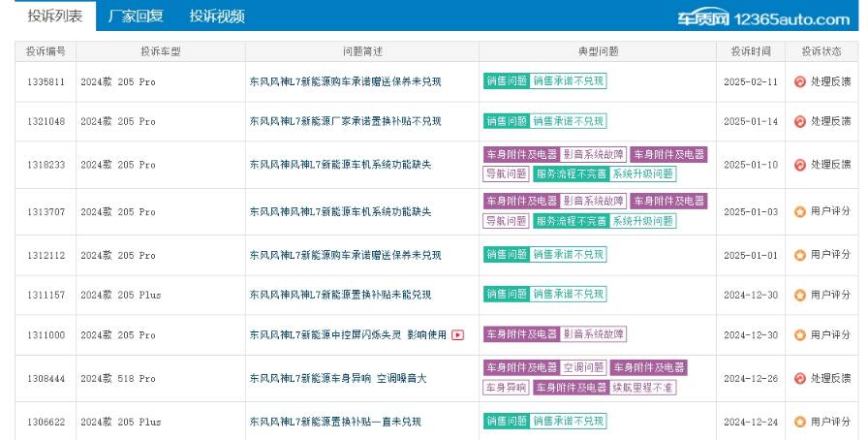This screenshot has height=440, width=868.
Task: Click the orange rating icon for complaint 1306622
Action: (x=799, y=422)
